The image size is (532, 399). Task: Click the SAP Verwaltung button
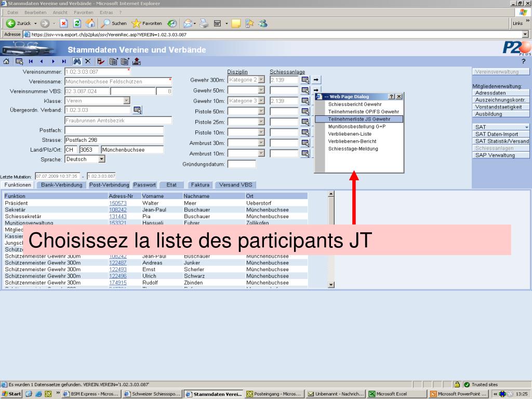(x=501, y=155)
